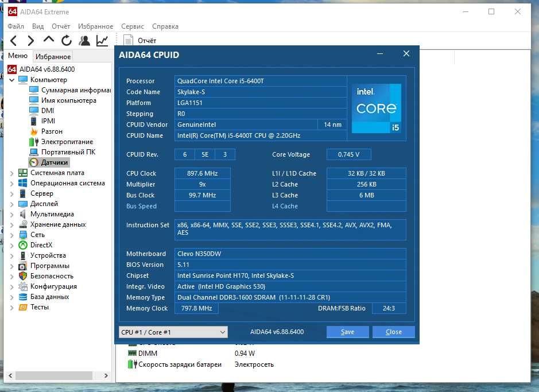Viewport: 539px width, 392px height.
Task: Click the Программы software icon
Action: [x=23, y=266]
